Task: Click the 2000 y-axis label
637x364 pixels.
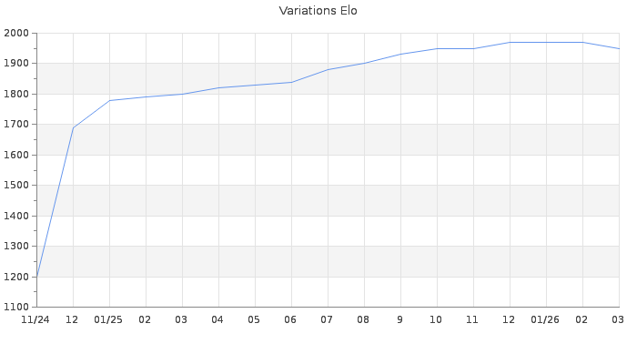Action: (x=17, y=34)
